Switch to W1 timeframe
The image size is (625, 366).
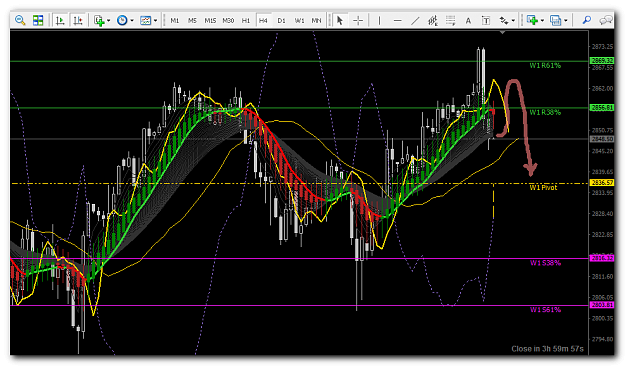click(x=299, y=20)
